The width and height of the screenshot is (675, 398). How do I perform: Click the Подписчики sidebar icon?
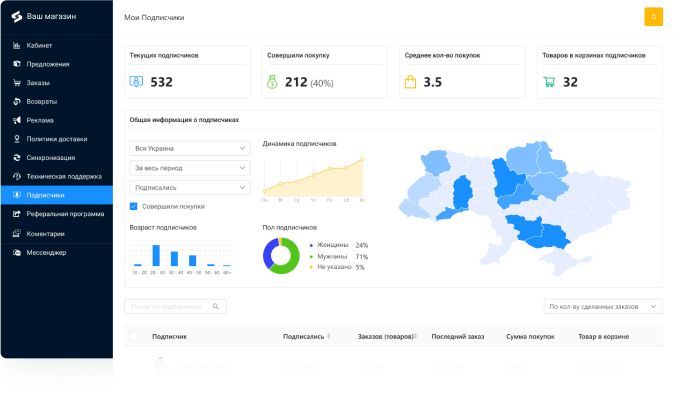point(17,195)
